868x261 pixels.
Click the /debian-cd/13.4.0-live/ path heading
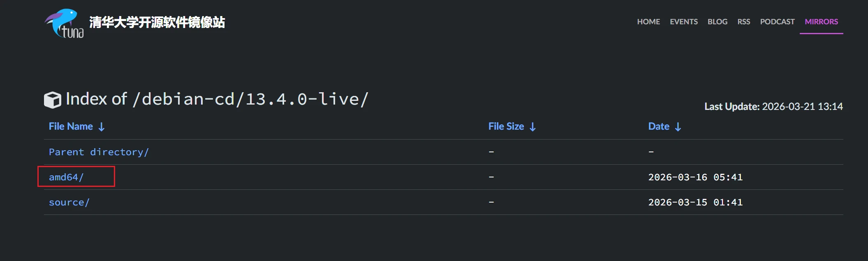(x=250, y=99)
